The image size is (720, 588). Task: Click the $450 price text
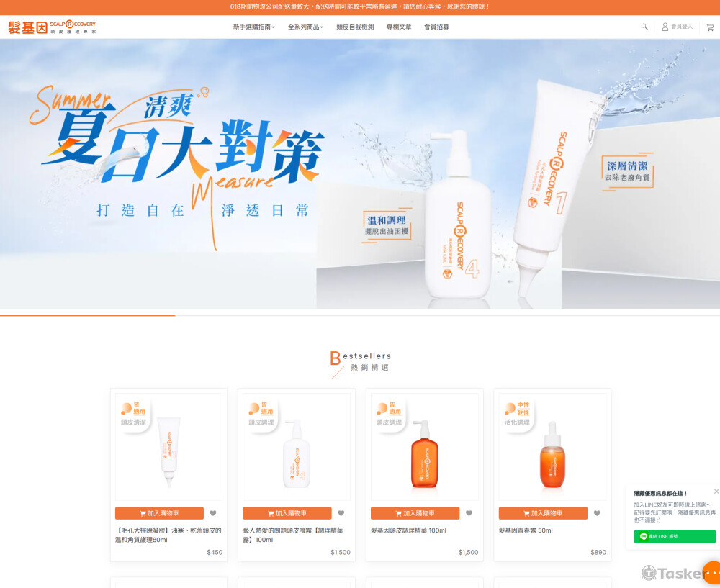[215, 552]
